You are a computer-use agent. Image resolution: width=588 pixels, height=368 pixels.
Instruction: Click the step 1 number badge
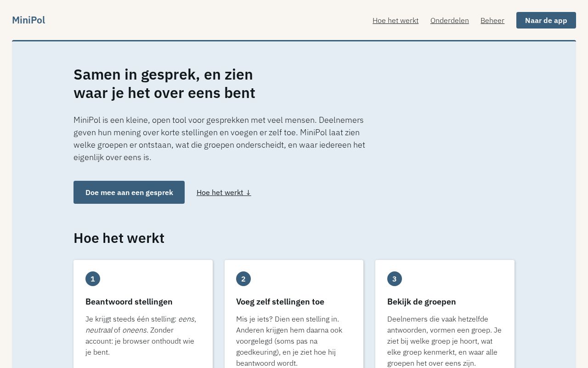click(93, 279)
